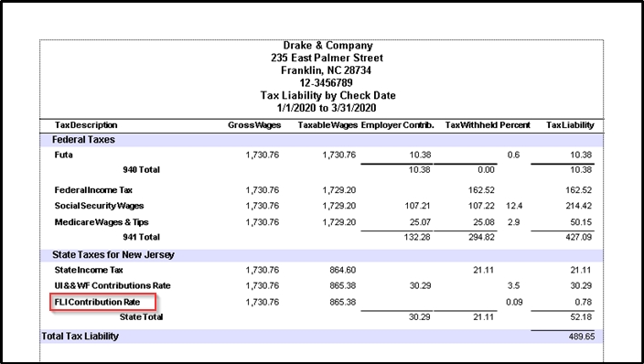
Task: Click Social Security percent '12.4'
Action: [x=514, y=206]
